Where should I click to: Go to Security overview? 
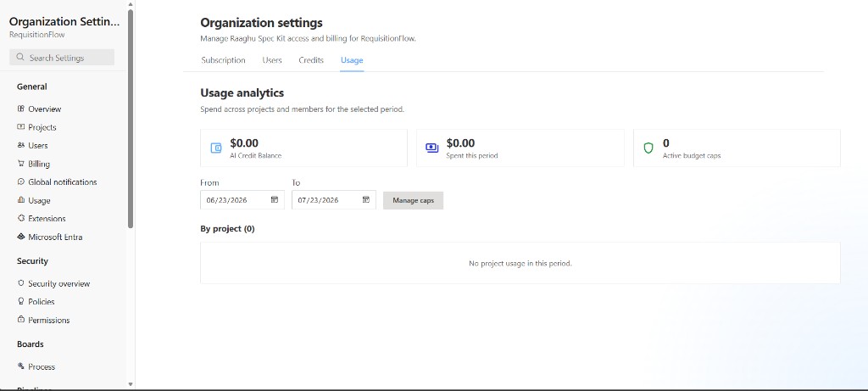coord(58,283)
